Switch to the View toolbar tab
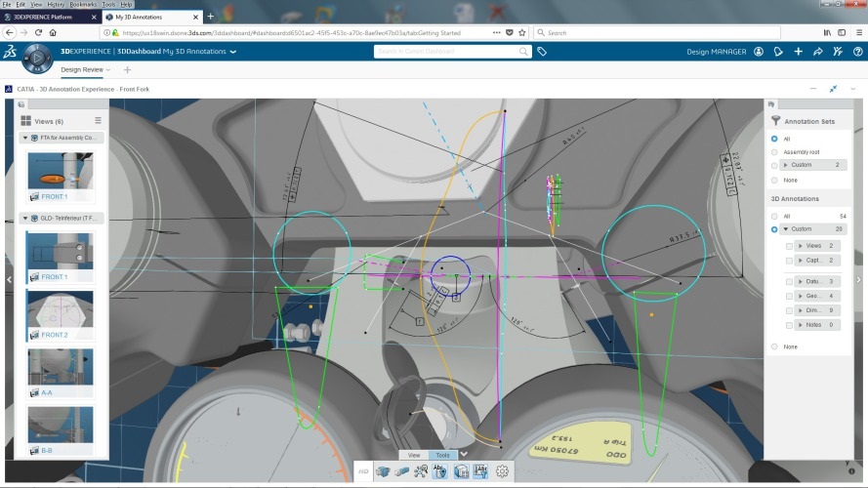The image size is (868, 488). (414, 455)
